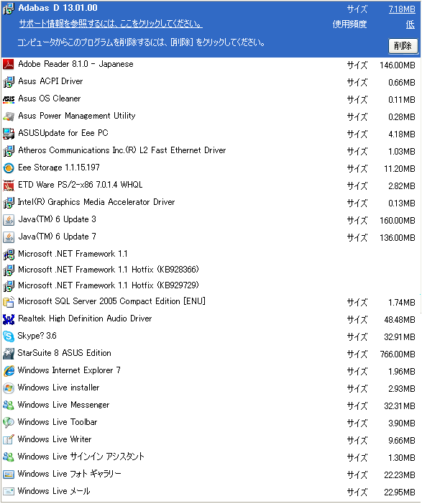422x504 pixels.
Task: Select the ETD Ware PS/2 icon
Action: [x=9, y=185]
